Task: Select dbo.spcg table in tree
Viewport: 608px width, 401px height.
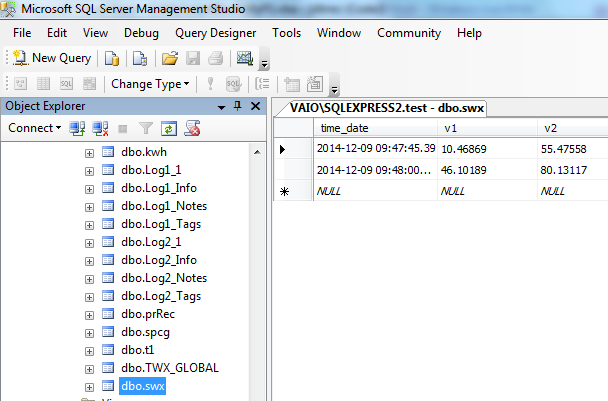Action: click(145, 332)
